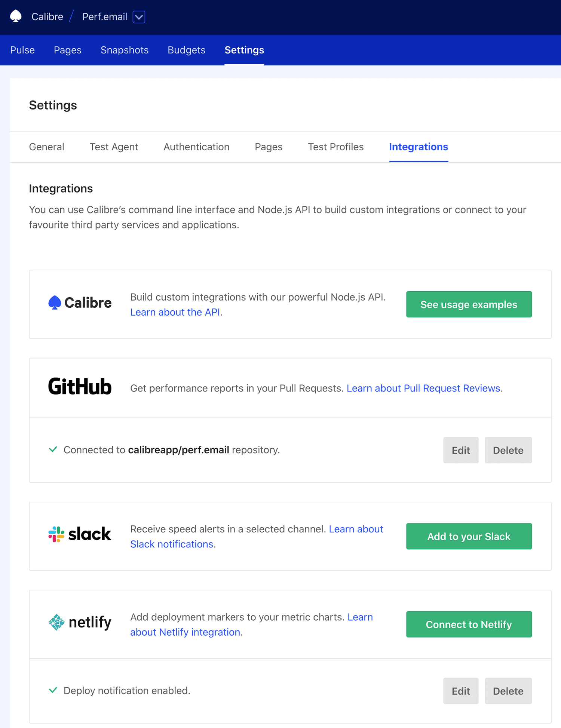The width and height of the screenshot is (561, 728).
Task: Go to the Budgets tab
Action: click(186, 50)
